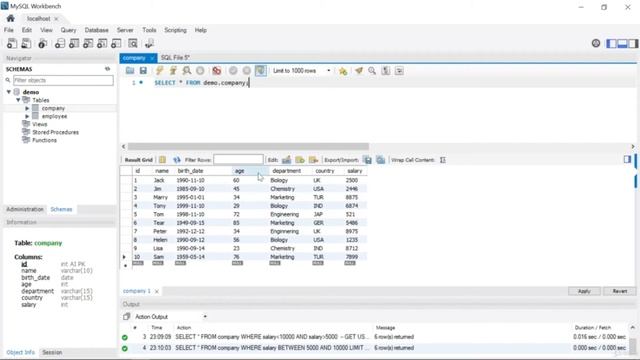Expand the employee table node

tap(27, 116)
